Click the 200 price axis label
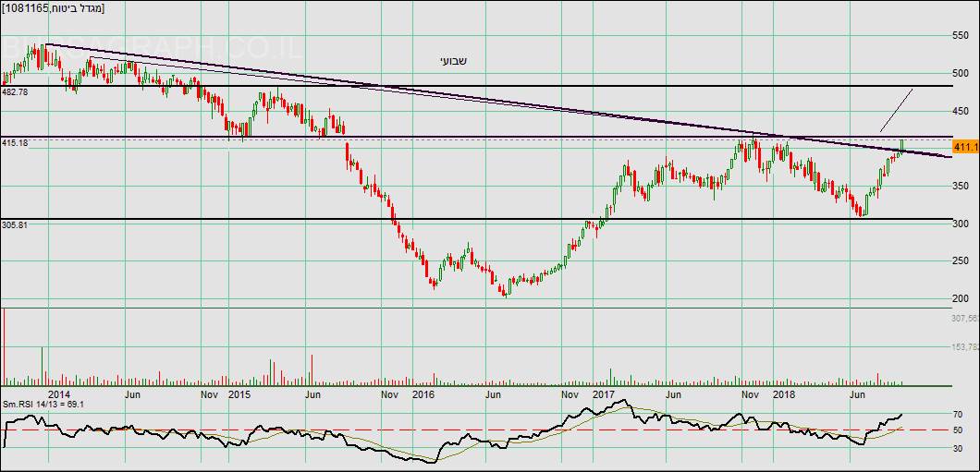 click(x=962, y=298)
